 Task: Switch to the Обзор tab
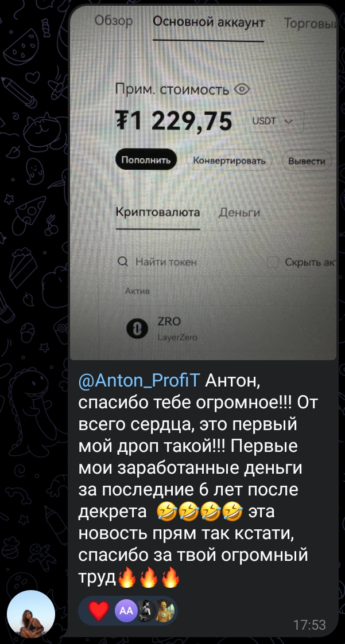click(113, 21)
